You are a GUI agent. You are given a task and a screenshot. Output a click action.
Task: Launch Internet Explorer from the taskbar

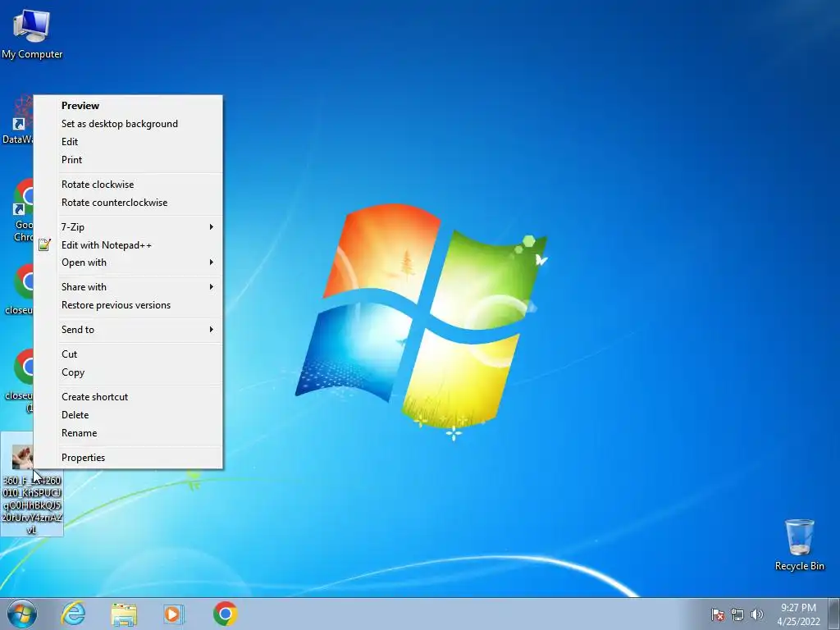click(73, 614)
